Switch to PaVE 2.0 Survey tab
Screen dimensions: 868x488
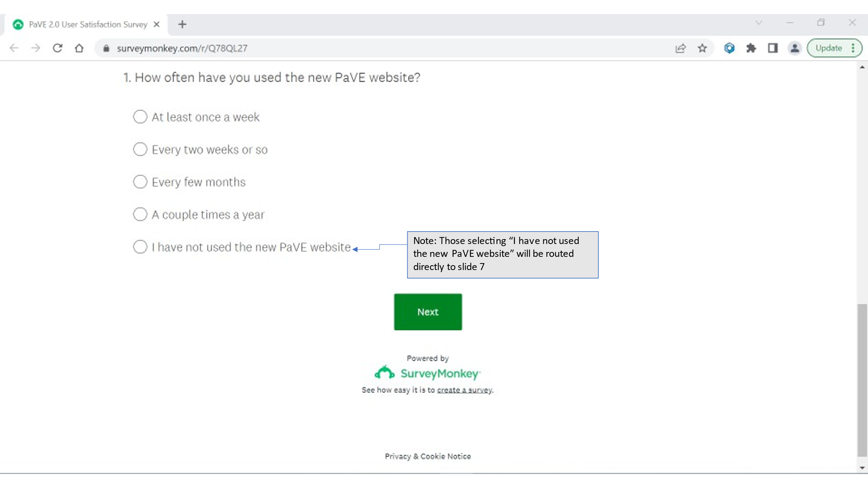tap(87, 24)
